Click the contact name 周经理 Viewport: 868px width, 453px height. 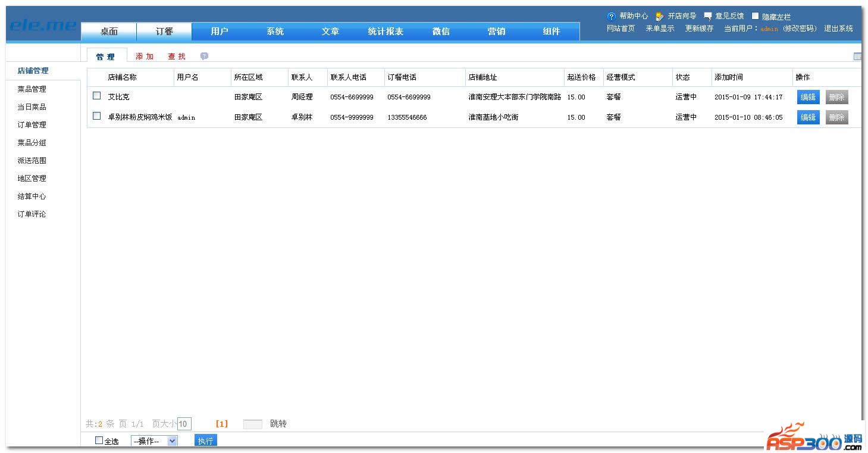(x=302, y=97)
